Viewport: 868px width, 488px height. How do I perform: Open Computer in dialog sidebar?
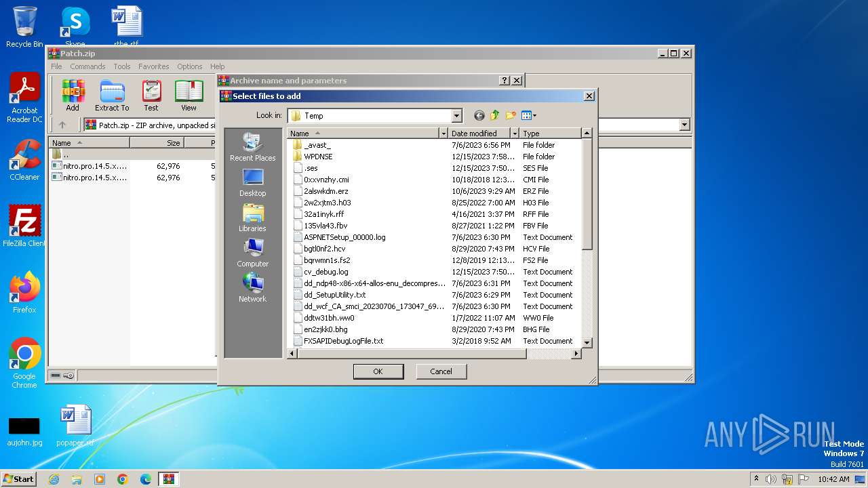point(252,253)
